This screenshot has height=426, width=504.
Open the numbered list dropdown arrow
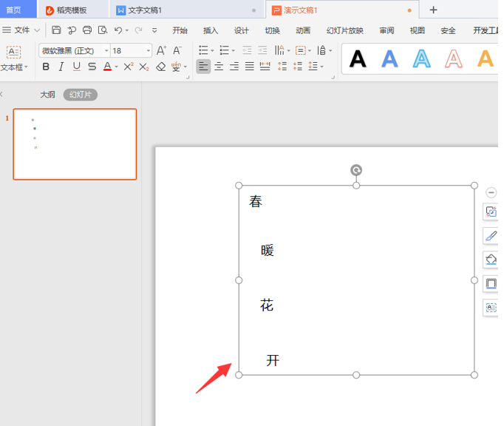[x=234, y=50]
